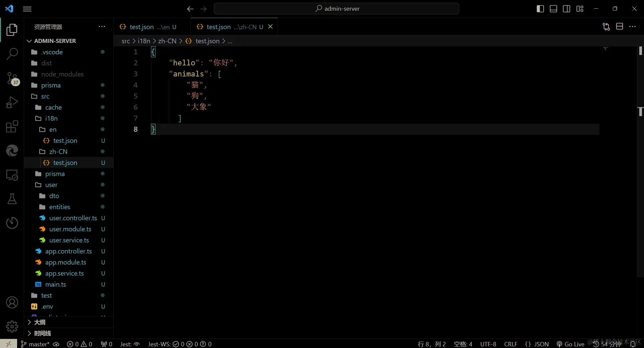Open the Search view in activity bar

click(12, 54)
